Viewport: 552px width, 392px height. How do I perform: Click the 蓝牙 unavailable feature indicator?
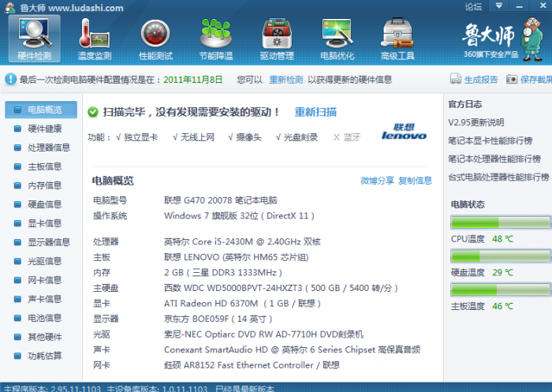click(x=347, y=137)
